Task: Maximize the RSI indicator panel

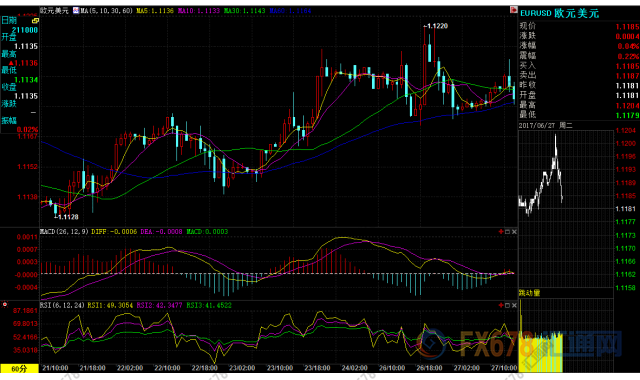Action: [507, 305]
